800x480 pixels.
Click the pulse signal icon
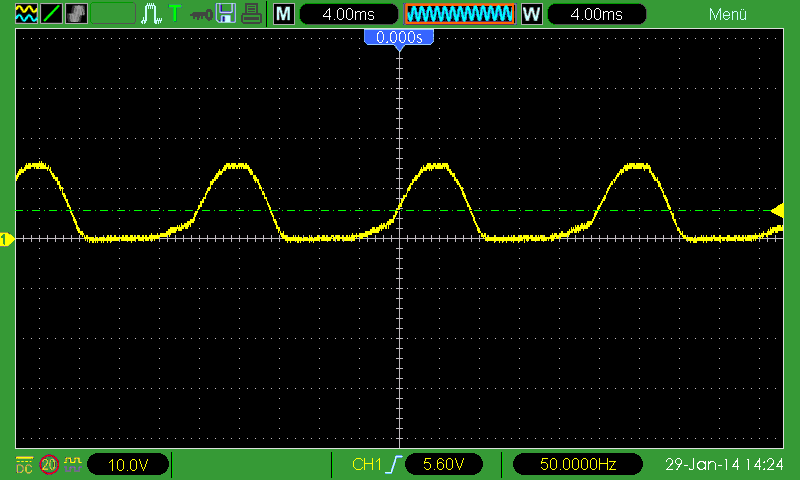(x=152, y=14)
